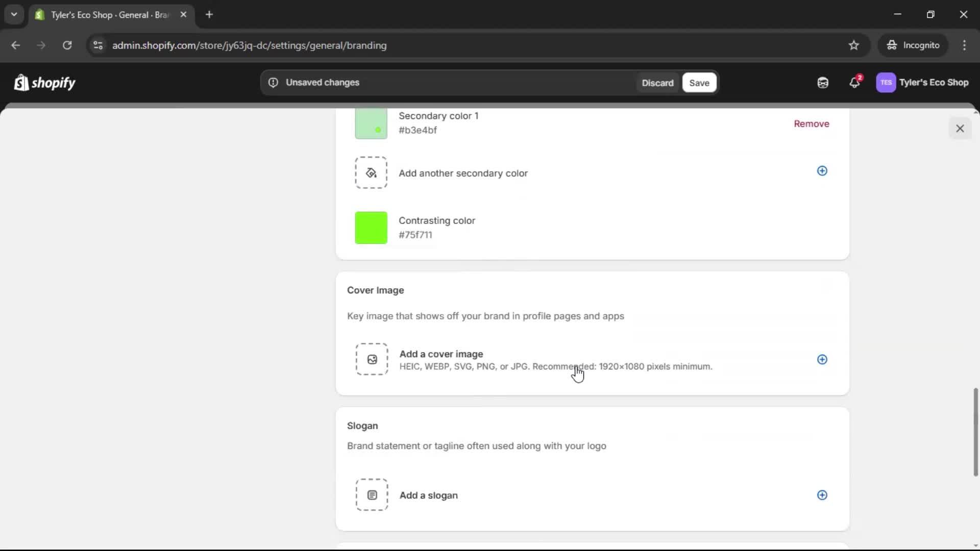This screenshot has width=980, height=551.
Task: Click the plus icon beside Add a cover image
Action: click(822, 359)
